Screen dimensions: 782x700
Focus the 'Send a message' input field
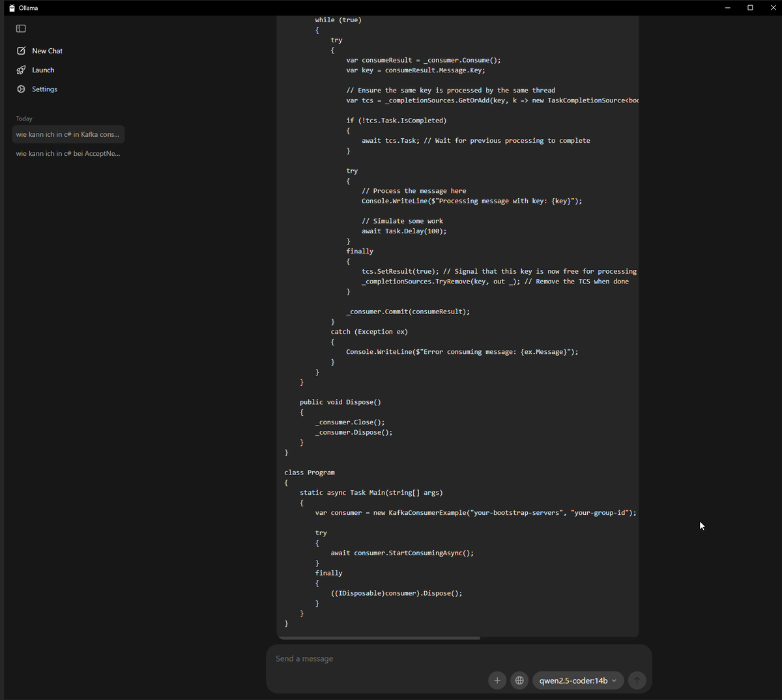click(459, 659)
